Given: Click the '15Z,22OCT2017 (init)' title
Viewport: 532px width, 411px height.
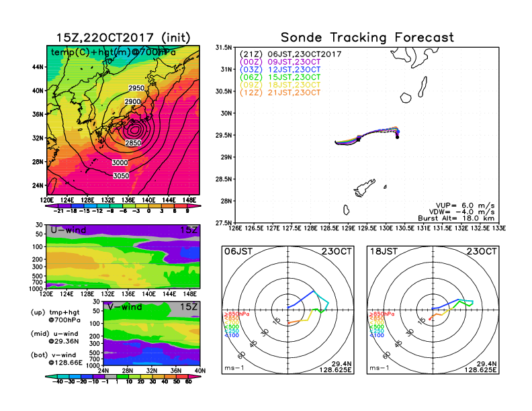Looking at the screenshot, I should [123, 38].
